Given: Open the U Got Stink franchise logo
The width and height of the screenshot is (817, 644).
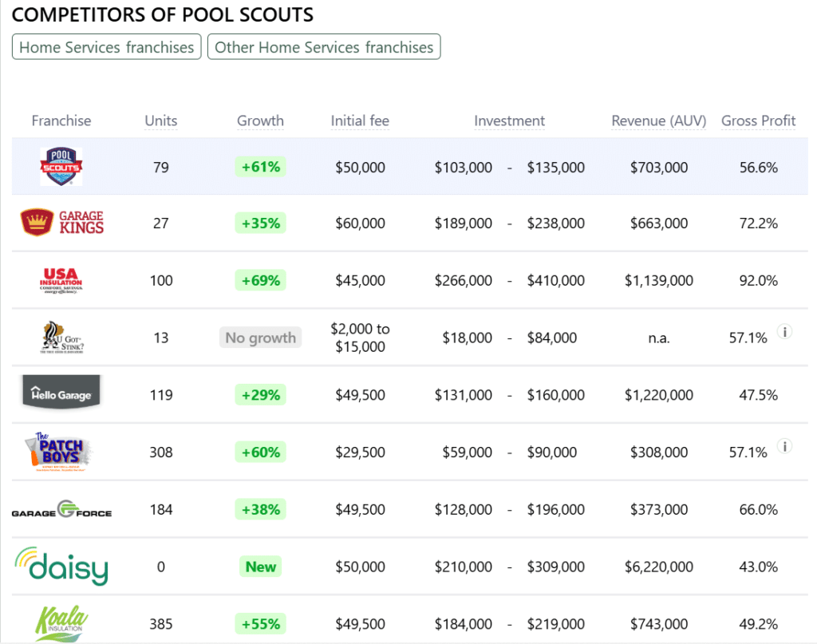Looking at the screenshot, I should click(62, 338).
